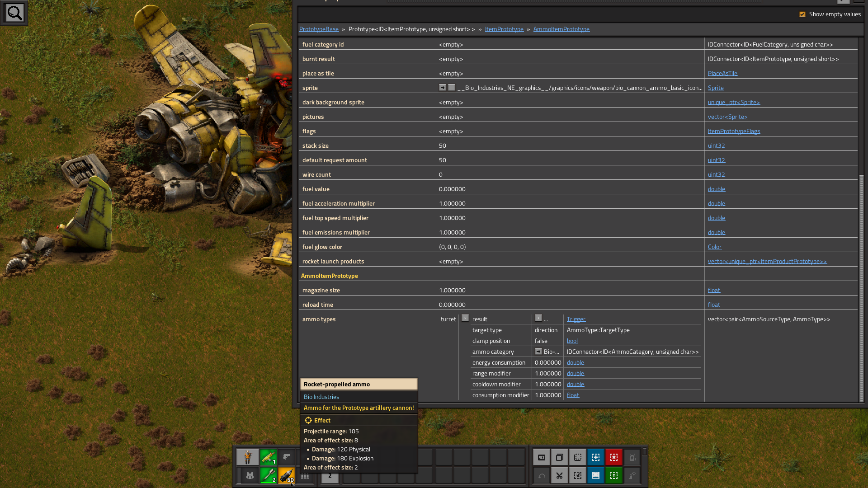The image size is (868, 488).
Task: Select the rocket launch products row label
Action: coord(333,261)
